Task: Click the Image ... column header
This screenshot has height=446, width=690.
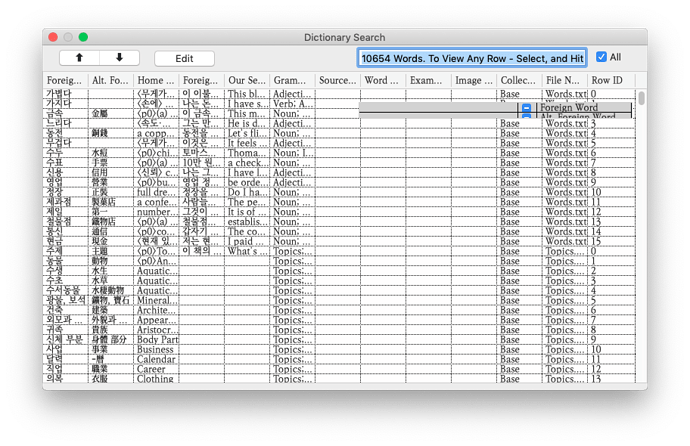Action: coord(473,80)
